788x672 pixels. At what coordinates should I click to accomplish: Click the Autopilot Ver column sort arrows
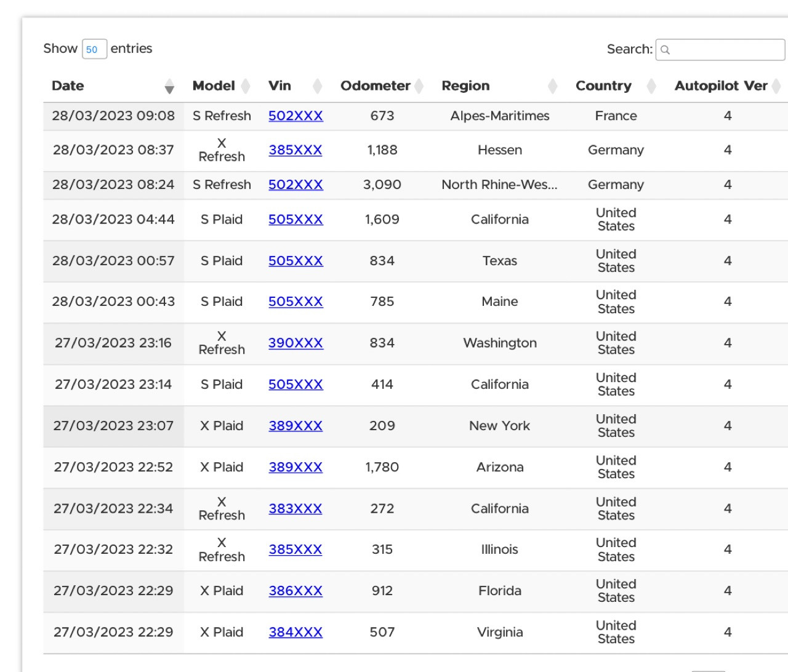click(x=776, y=86)
